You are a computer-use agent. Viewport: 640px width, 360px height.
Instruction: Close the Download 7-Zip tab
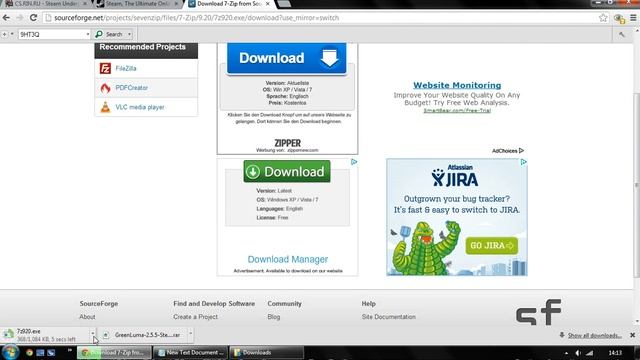268,4
